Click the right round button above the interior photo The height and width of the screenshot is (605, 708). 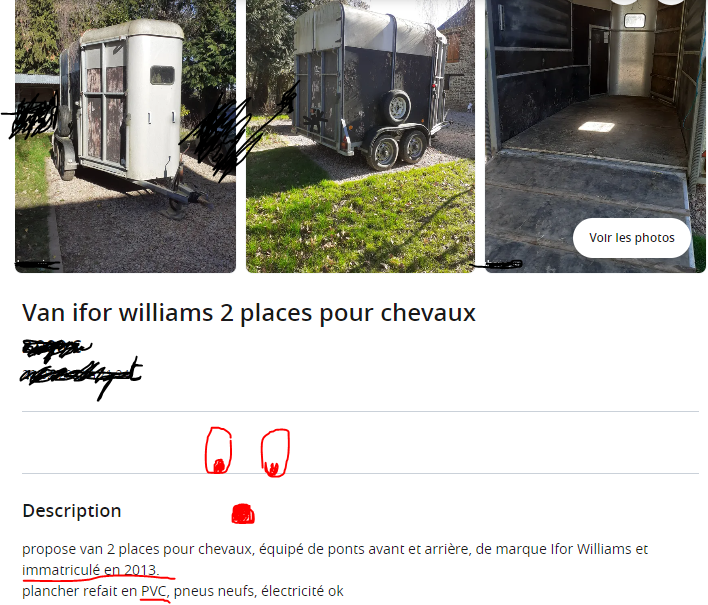pyautogui.click(x=672, y=1)
